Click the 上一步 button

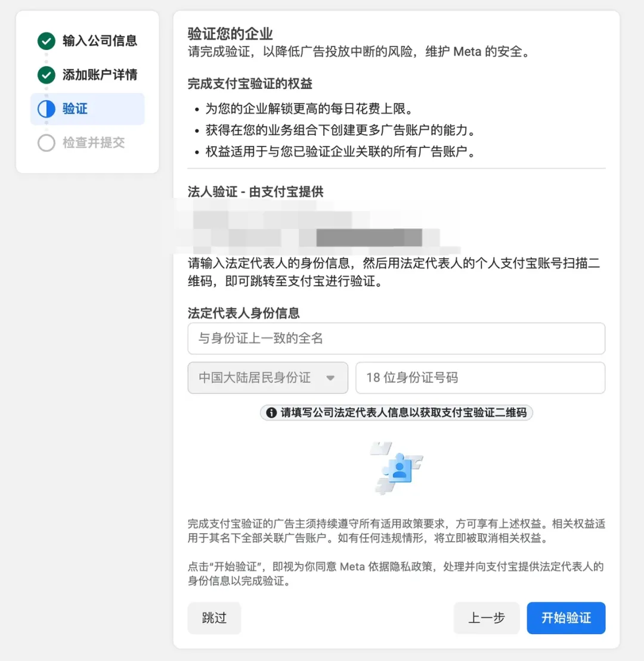(x=486, y=618)
